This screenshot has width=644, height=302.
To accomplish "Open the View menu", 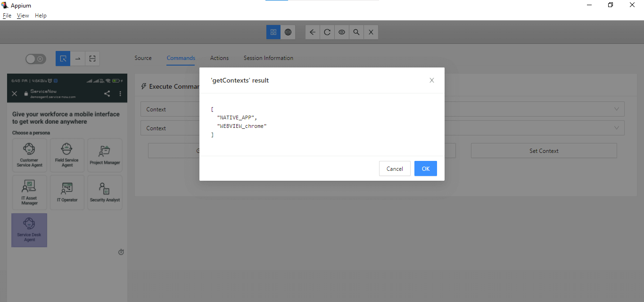I will pyautogui.click(x=23, y=15).
